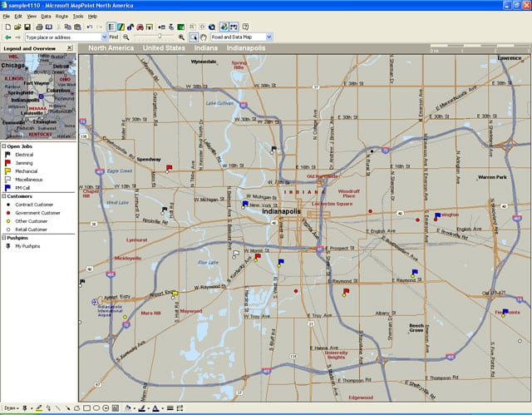
Task: Open Line Style options icon
Action: tap(180, 408)
